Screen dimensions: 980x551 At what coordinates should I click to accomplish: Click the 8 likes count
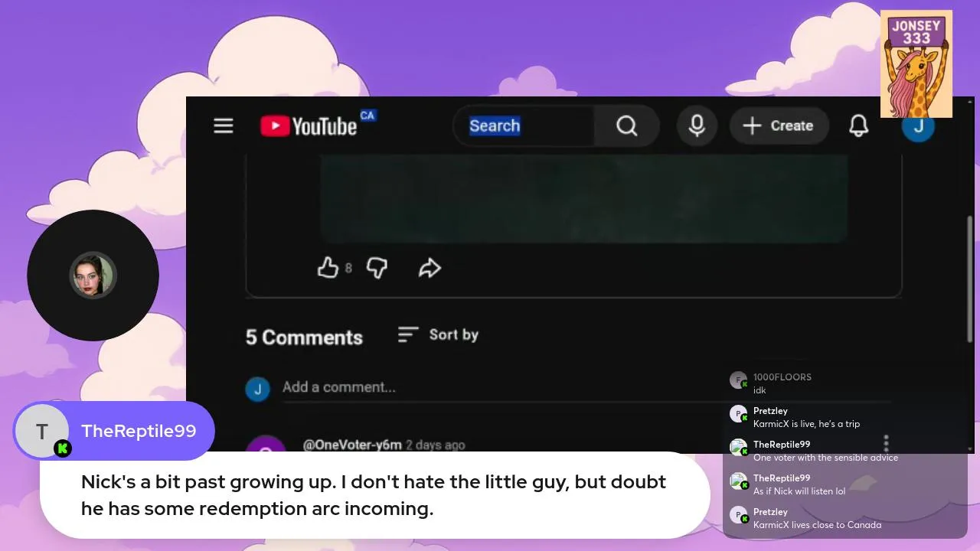pyautogui.click(x=348, y=268)
